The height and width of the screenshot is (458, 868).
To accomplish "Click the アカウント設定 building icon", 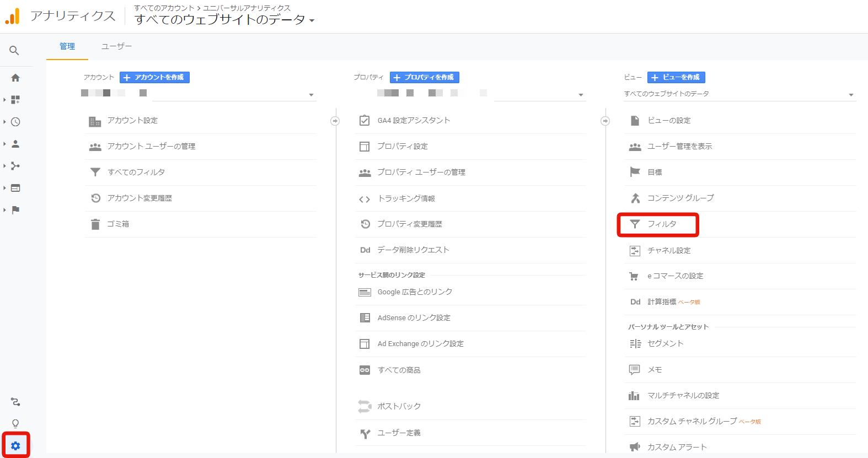I will pos(95,121).
